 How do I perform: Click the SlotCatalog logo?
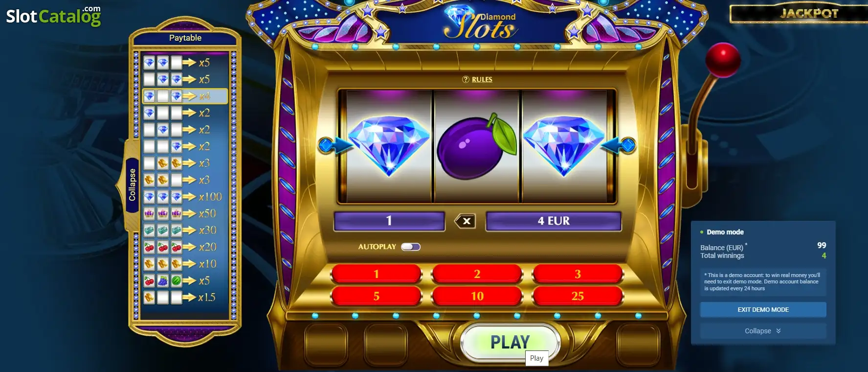coord(53,16)
